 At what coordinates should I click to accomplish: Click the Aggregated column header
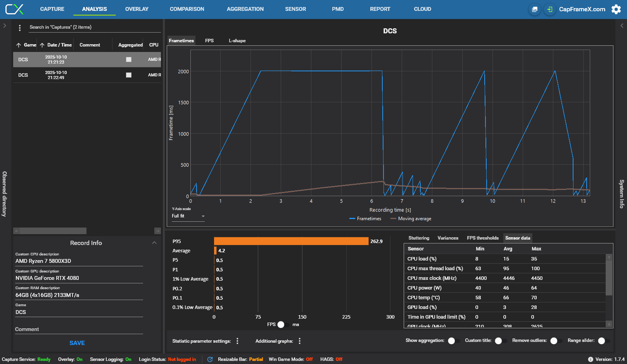click(130, 45)
